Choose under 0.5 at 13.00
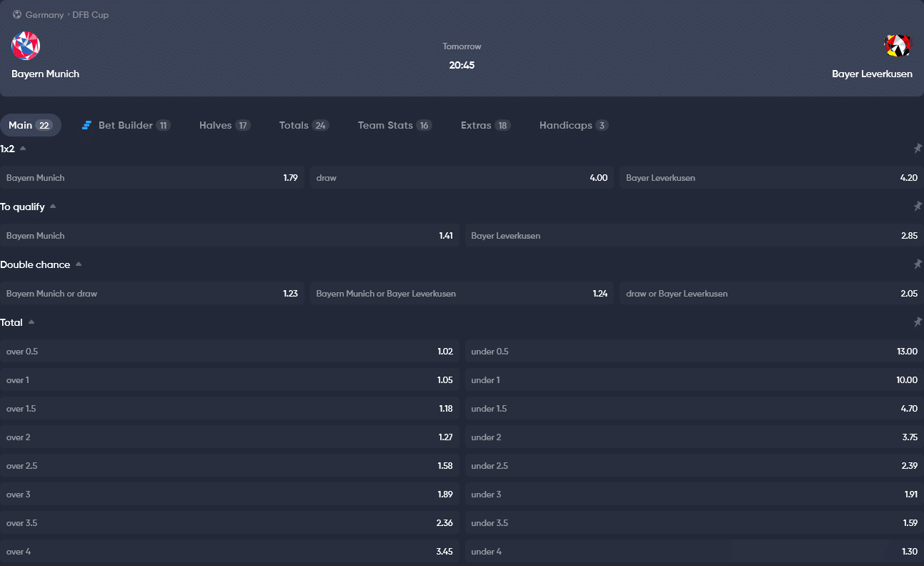924x566 pixels. pyautogui.click(x=695, y=351)
